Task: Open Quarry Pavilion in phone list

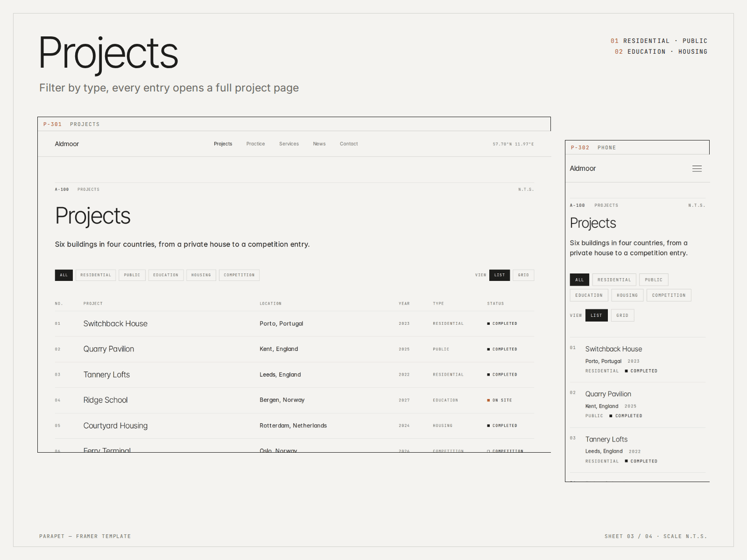Action: tap(637, 405)
